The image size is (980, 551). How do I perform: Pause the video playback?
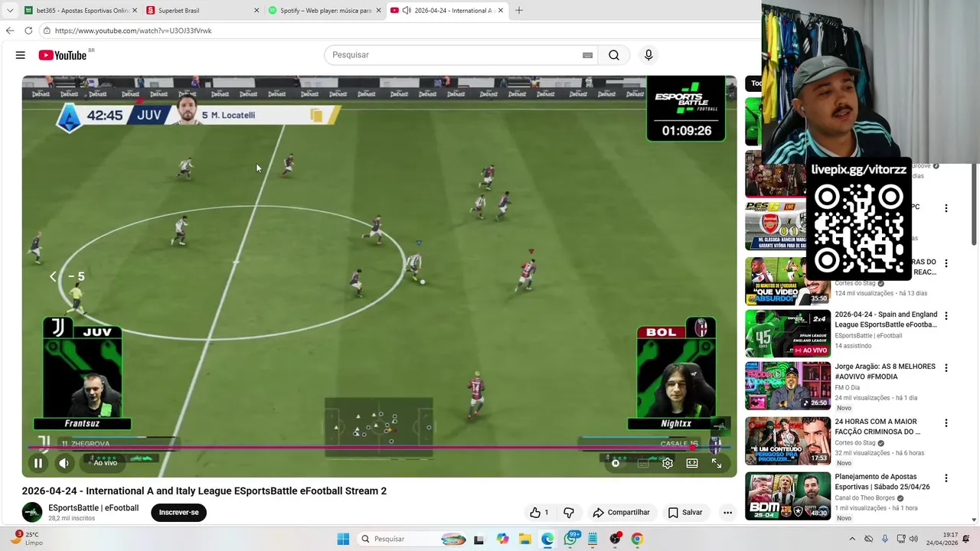coord(38,463)
